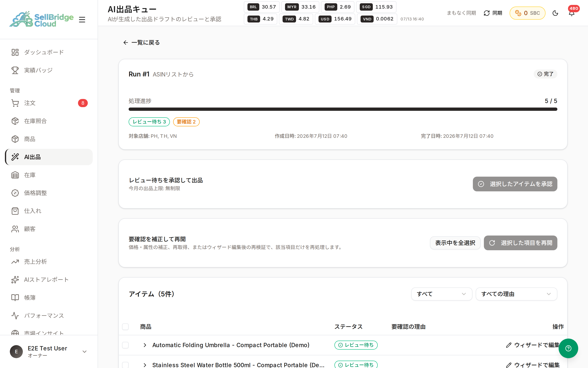Click the trophy badge icon
The height and width of the screenshot is (368, 588).
coord(15,70)
